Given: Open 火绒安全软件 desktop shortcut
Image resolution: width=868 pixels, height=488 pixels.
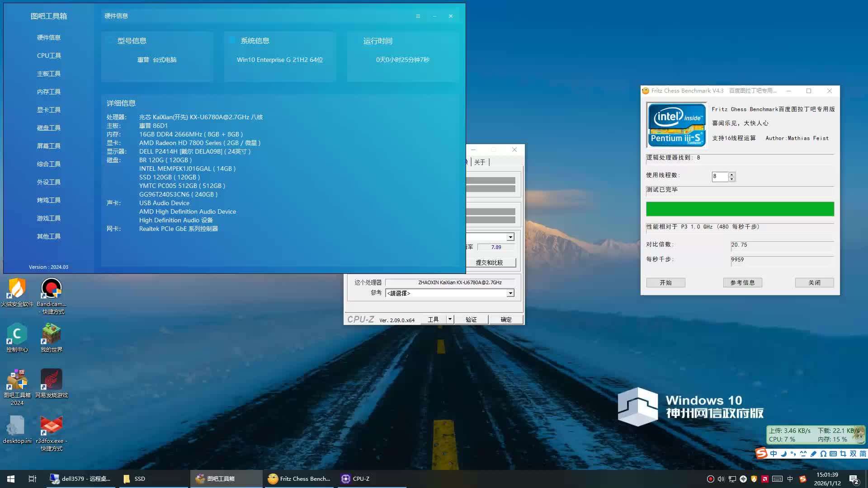Looking at the screenshot, I should coord(17,293).
